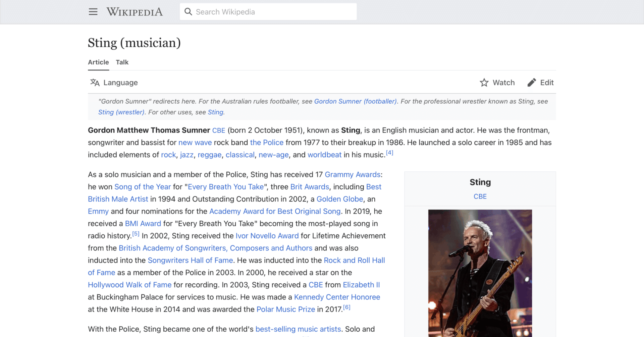Edit the Sting article
Viewport: 644px width, 337px height.
[x=540, y=82]
